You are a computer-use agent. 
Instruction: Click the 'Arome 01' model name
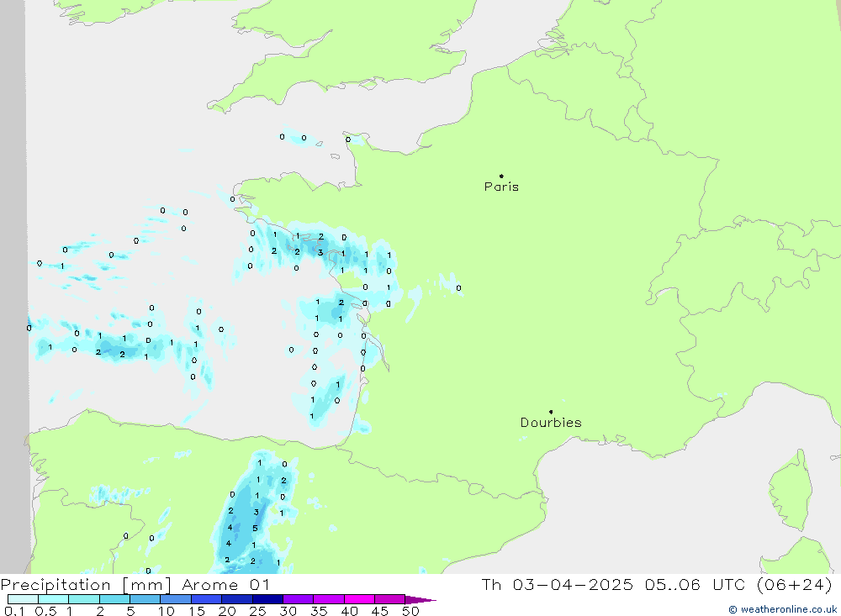[225, 585]
